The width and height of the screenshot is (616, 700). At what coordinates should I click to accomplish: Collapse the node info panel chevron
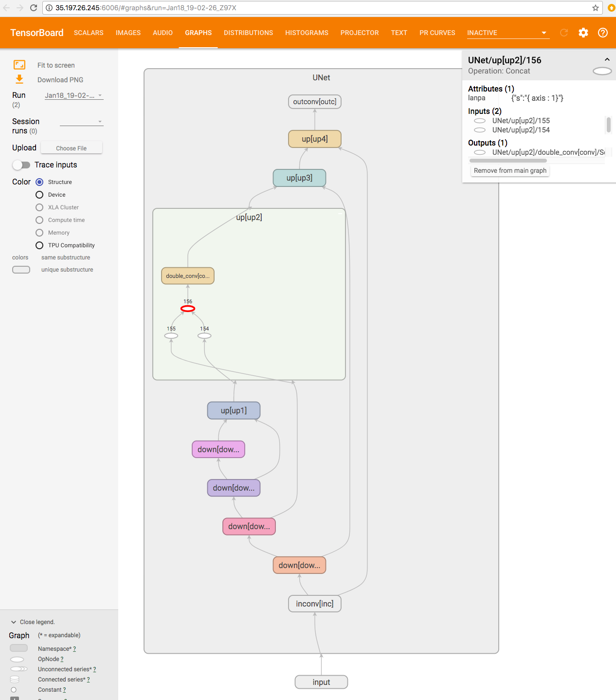click(x=607, y=59)
